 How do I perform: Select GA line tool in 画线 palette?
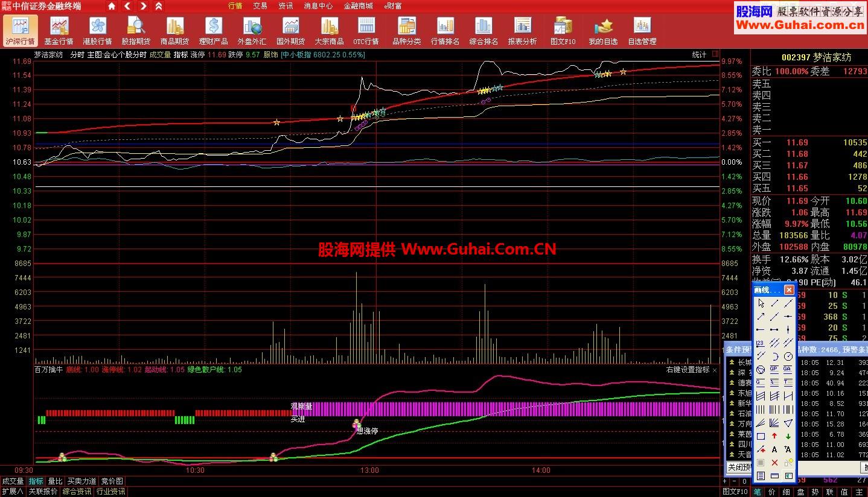point(788,369)
